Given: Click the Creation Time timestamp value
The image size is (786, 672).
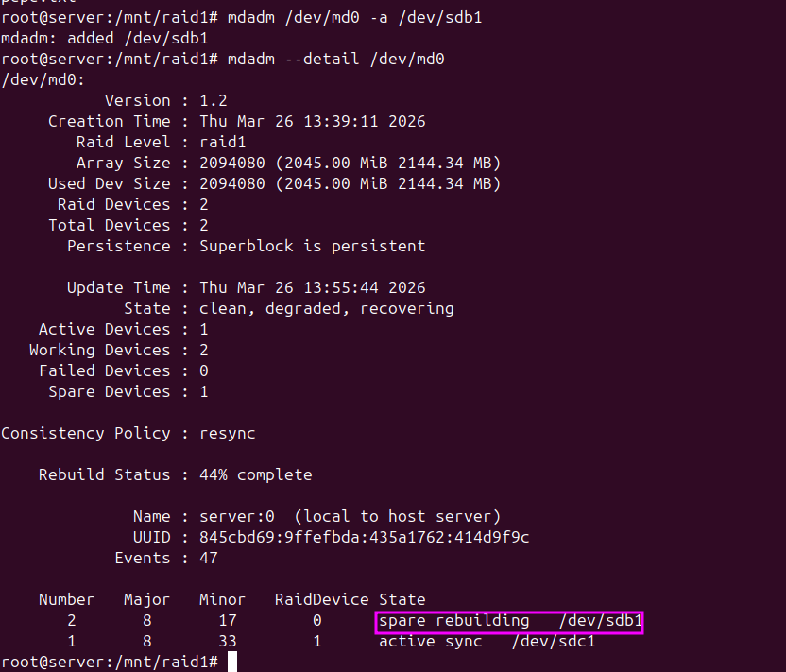Looking at the screenshot, I should [x=312, y=121].
